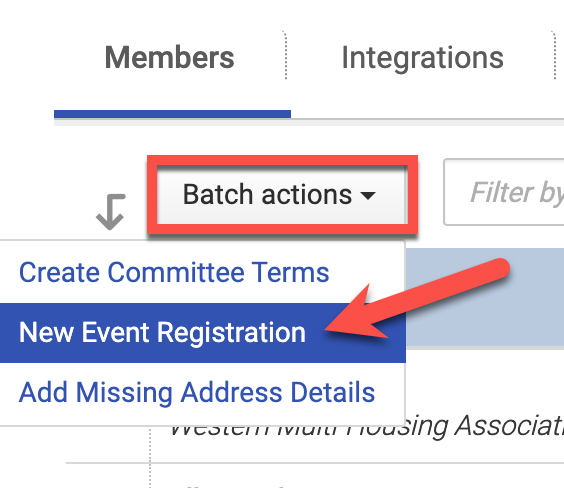The height and width of the screenshot is (488, 564).
Task: Choose Create Committee Terms from menu
Action: 174,272
